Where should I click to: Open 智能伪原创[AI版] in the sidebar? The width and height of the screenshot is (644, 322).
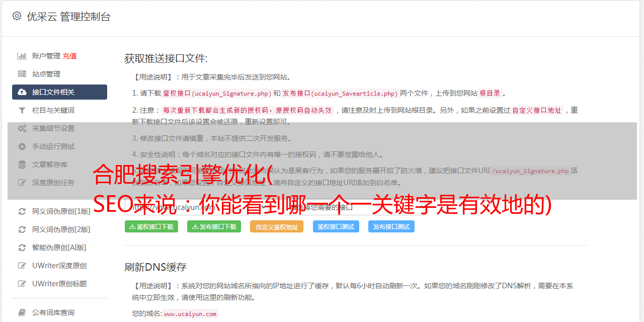[59, 248]
